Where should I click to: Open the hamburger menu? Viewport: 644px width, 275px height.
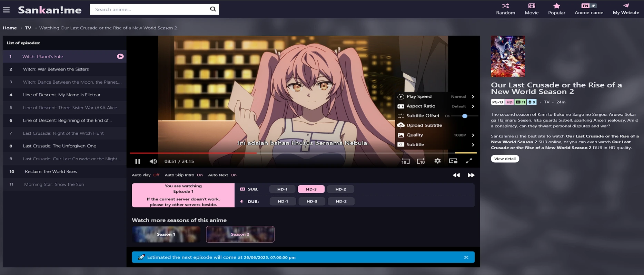(x=6, y=10)
